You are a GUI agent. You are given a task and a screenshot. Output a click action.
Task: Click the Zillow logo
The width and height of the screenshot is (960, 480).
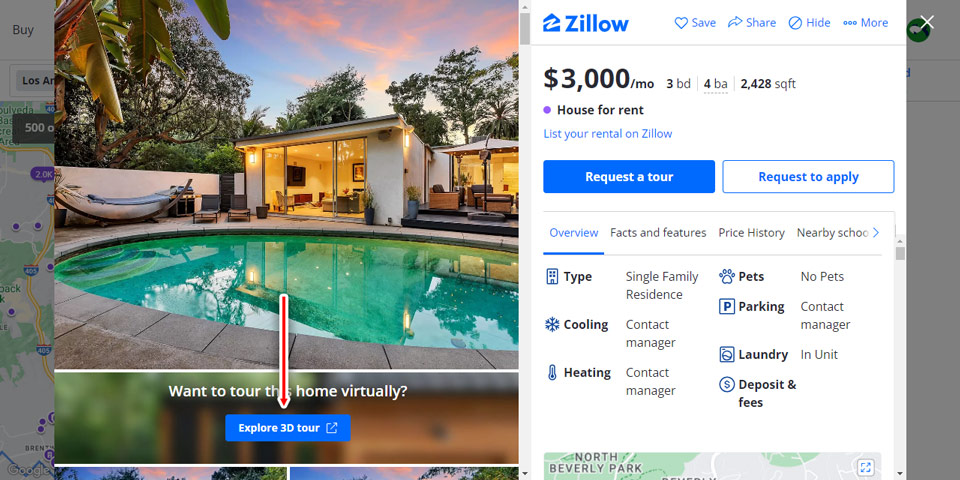pyautogui.click(x=586, y=23)
